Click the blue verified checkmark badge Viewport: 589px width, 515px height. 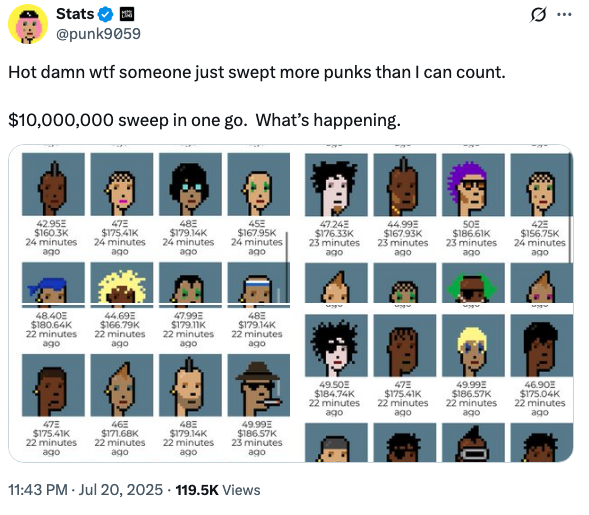pos(106,14)
